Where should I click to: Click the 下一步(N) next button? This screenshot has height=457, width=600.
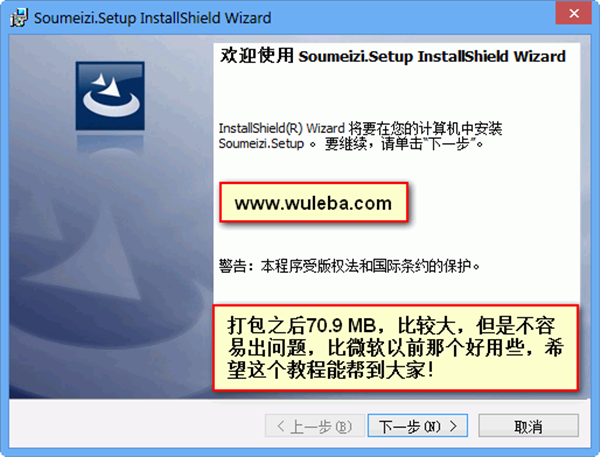pos(417,425)
